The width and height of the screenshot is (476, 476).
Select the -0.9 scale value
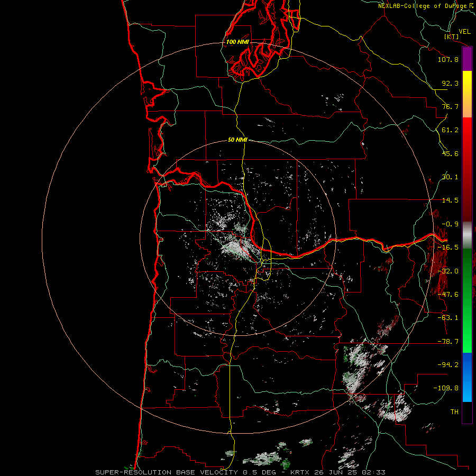pos(450,224)
